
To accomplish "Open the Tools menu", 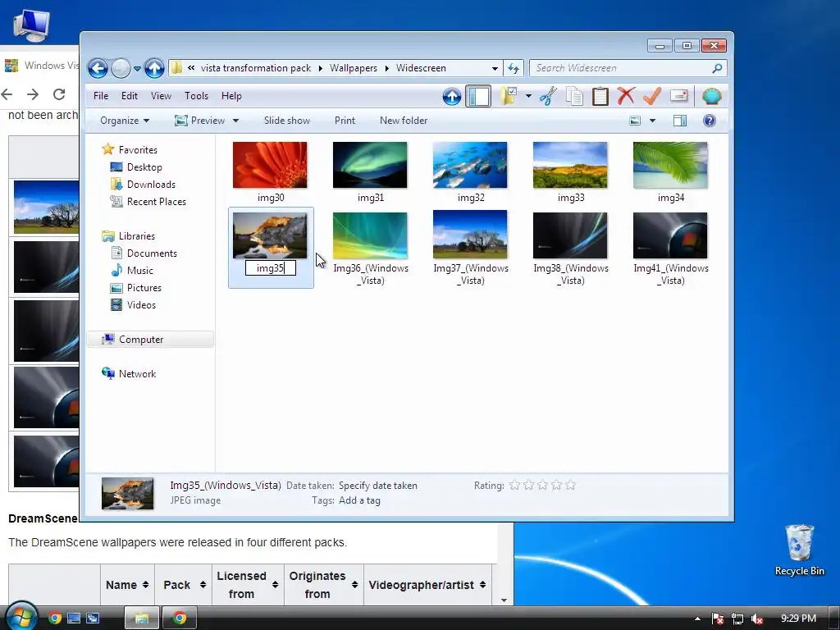I will (x=196, y=96).
